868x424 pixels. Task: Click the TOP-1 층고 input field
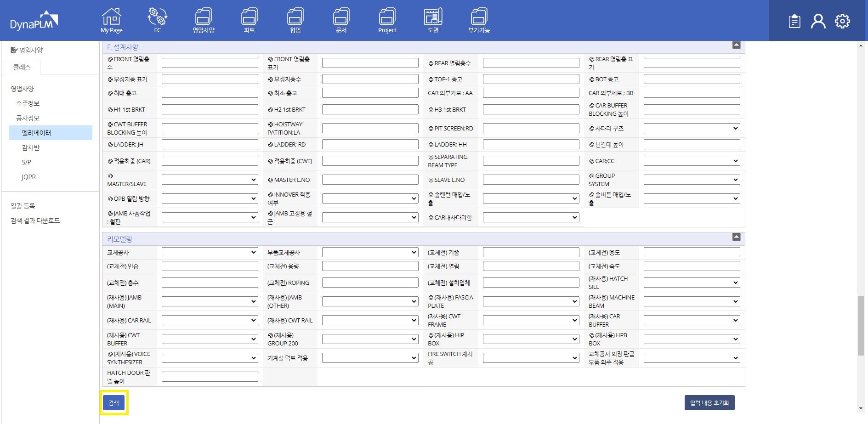(531, 79)
